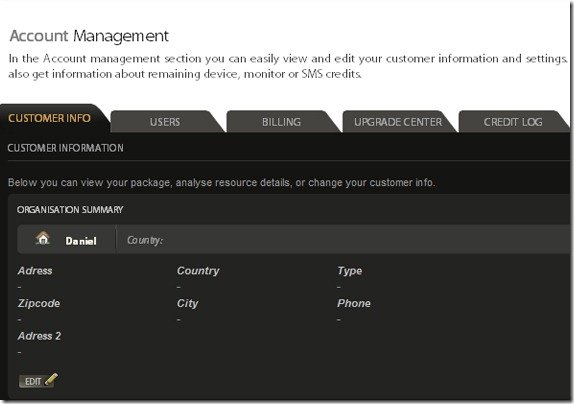Click the EDIT button with pencil
574x404 pixels.
pyautogui.click(x=38, y=381)
